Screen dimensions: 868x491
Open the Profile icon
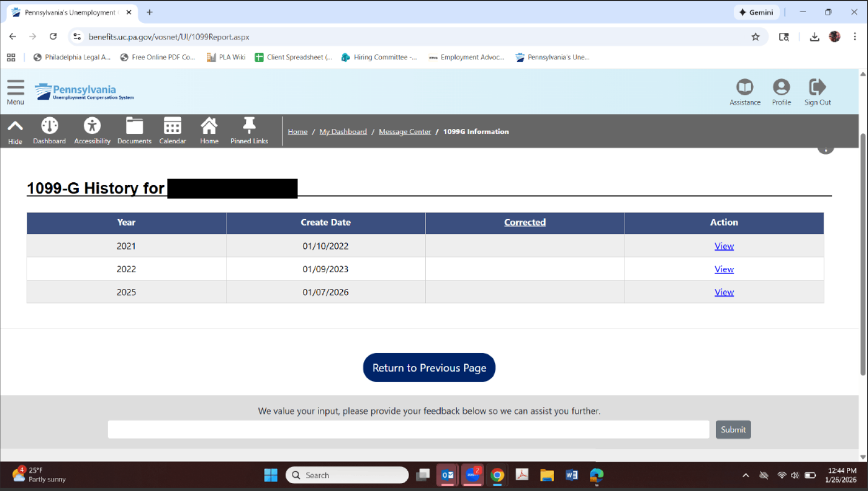(781, 87)
